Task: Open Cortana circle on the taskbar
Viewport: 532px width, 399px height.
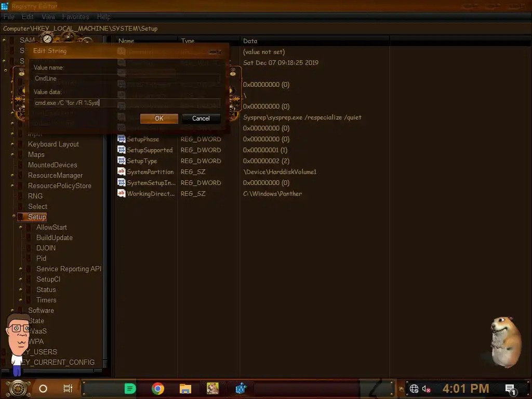Action: coord(43,389)
